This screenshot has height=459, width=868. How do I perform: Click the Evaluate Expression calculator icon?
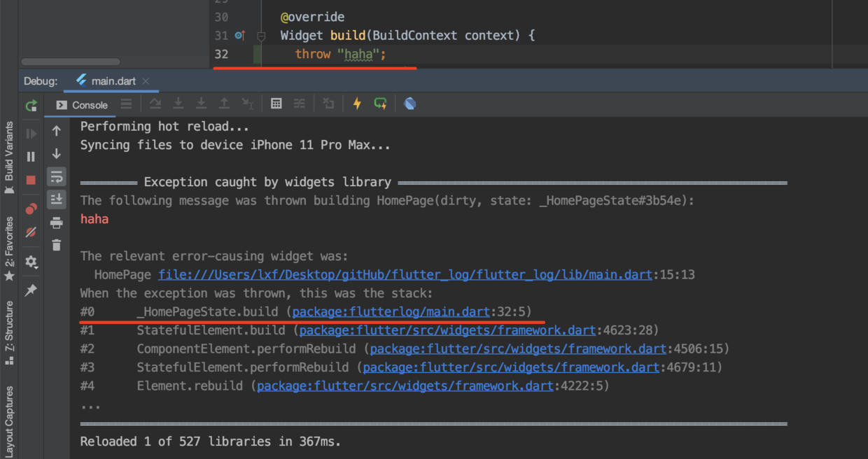pos(276,104)
